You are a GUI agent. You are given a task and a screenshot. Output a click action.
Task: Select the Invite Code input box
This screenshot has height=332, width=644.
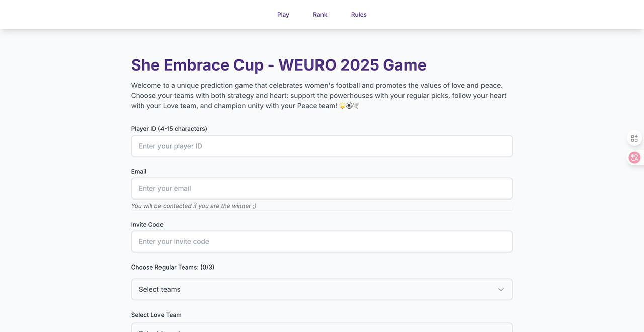click(322, 242)
